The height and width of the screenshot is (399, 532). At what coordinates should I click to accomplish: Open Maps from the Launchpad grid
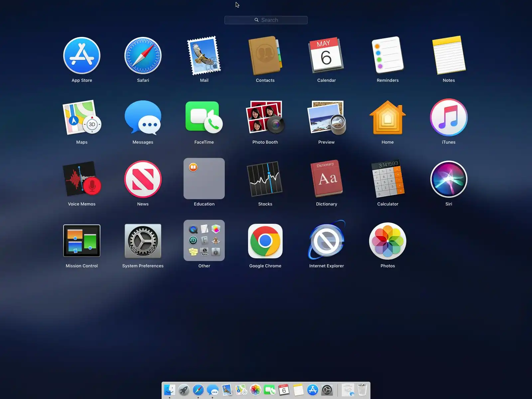(82, 117)
